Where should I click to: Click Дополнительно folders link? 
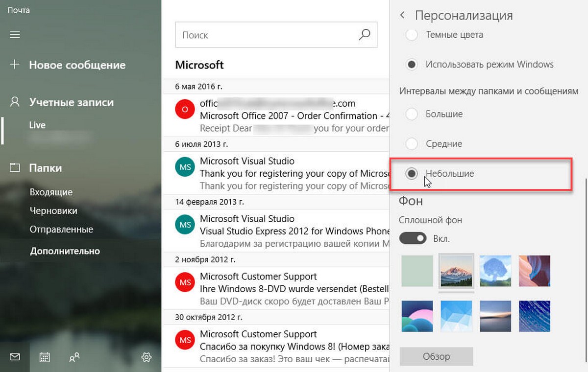[65, 251]
